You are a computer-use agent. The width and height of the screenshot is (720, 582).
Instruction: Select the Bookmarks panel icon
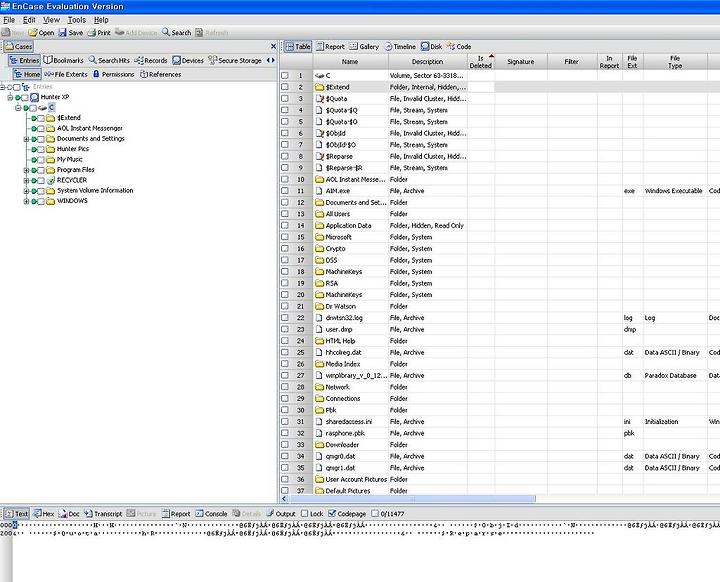[48, 60]
